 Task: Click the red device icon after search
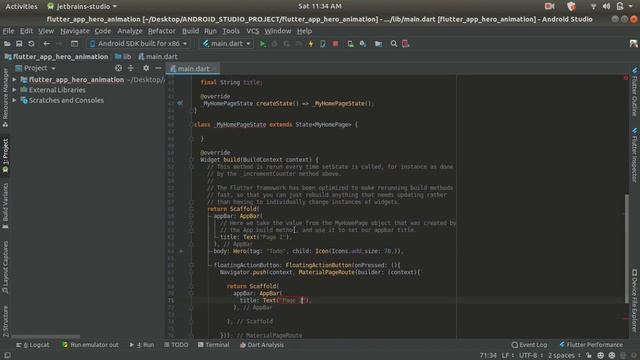coord(405,44)
